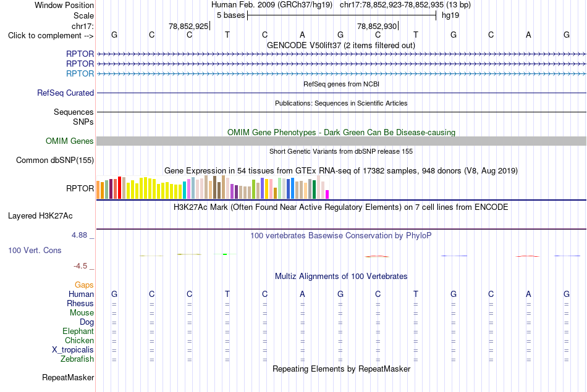Click the OMIM Gene Phenotypes track title
Viewport: 587px width, 392px height.
tap(342, 132)
